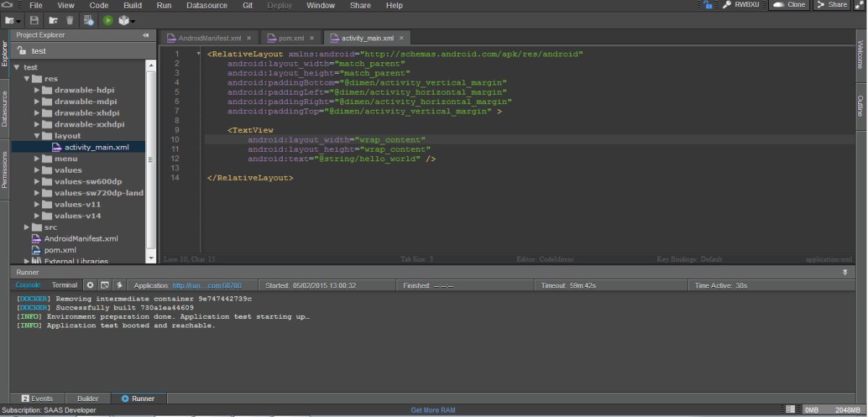The width and height of the screenshot is (868, 417).
Task: Open the Help menu
Action: click(394, 5)
